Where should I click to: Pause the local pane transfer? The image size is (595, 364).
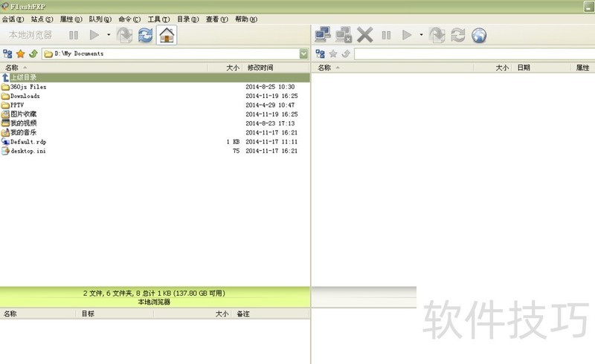tap(74, 35)
